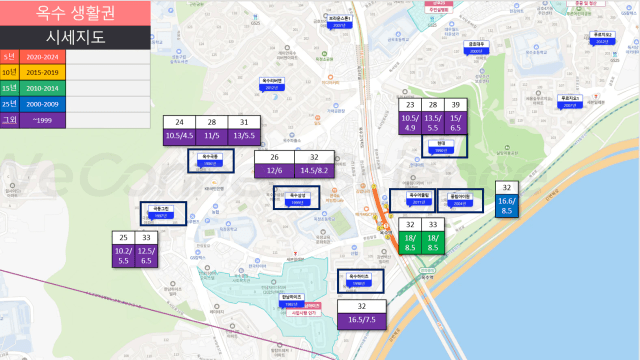640x360 pixels.
Task: Click the 옥수극동 apartment marker
Action: pyautogui.click(x=210, y=160)
